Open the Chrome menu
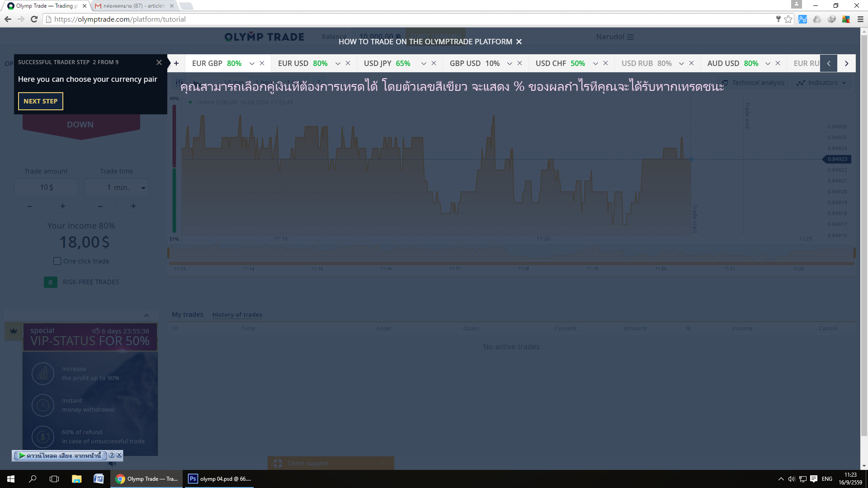Screen dimensions: 868x488 click(x=860, y=19)
